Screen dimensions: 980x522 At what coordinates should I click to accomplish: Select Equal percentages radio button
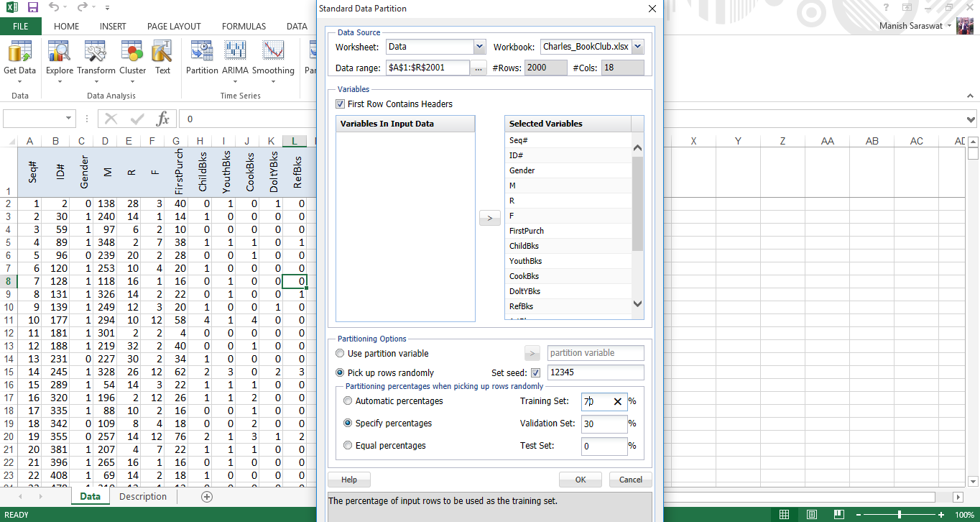(348, 446)
